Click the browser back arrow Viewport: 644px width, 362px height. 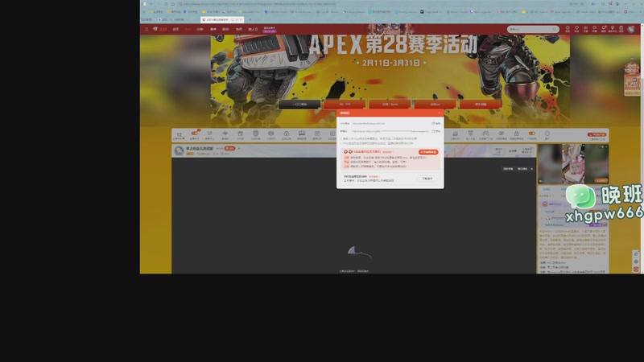click(151, 4)
